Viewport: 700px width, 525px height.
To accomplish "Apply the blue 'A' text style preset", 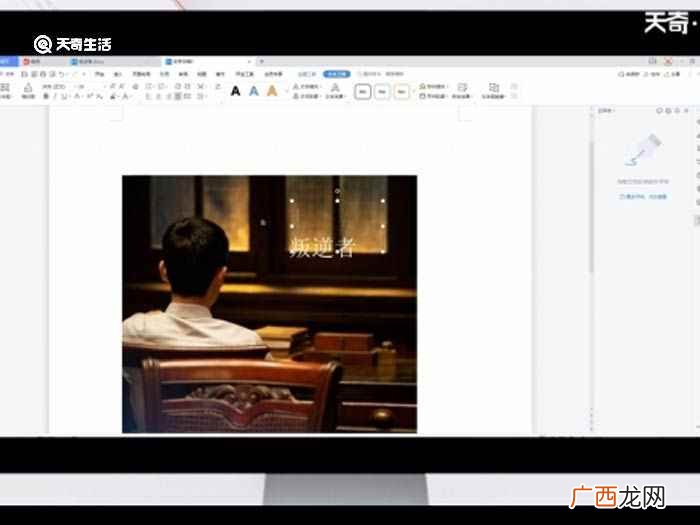I will click(254, 92).
